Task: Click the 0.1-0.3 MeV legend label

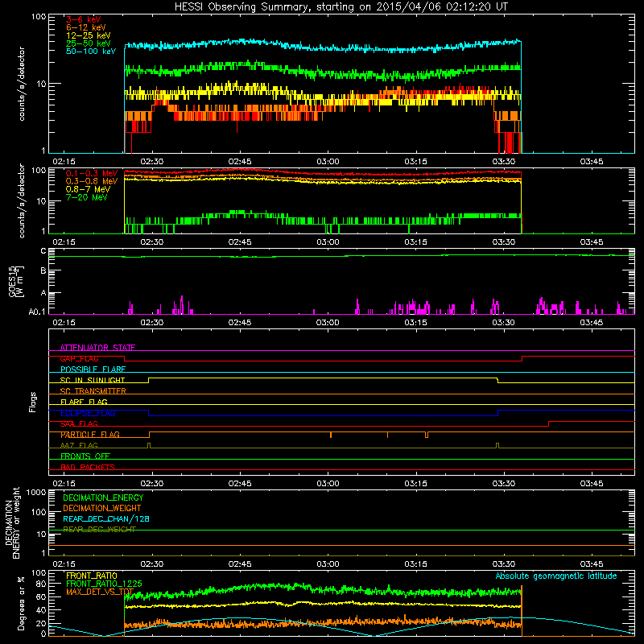Action: (92, 173)
